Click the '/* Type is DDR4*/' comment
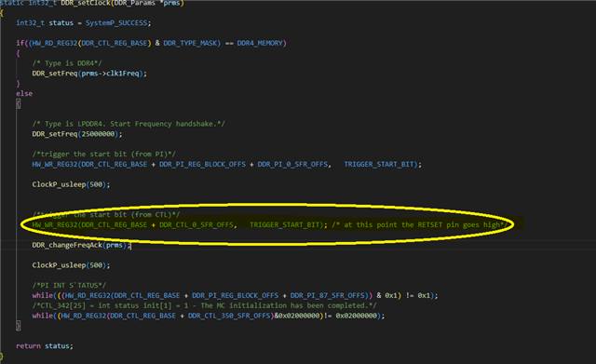 (67, 63)
